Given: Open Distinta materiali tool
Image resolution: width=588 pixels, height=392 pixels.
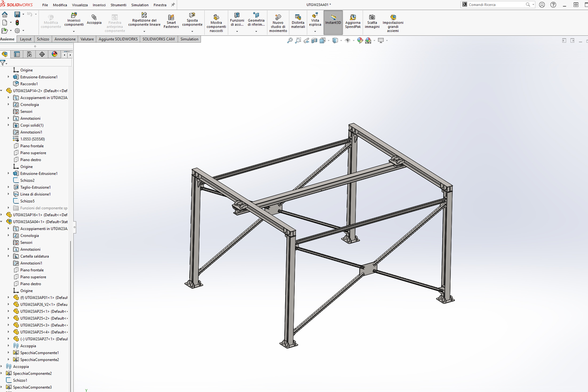Looking at the screenshot, I should click(298, 21).
